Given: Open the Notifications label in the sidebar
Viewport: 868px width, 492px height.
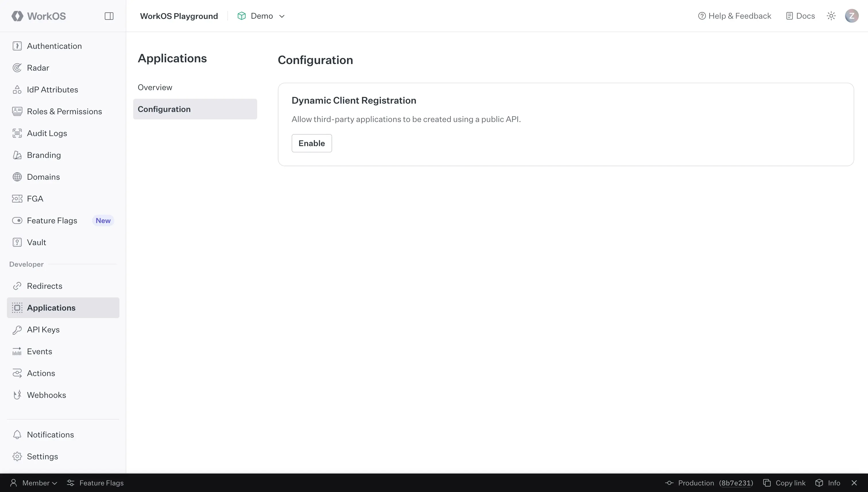Looking at the screenshot, I should [50, 435].
